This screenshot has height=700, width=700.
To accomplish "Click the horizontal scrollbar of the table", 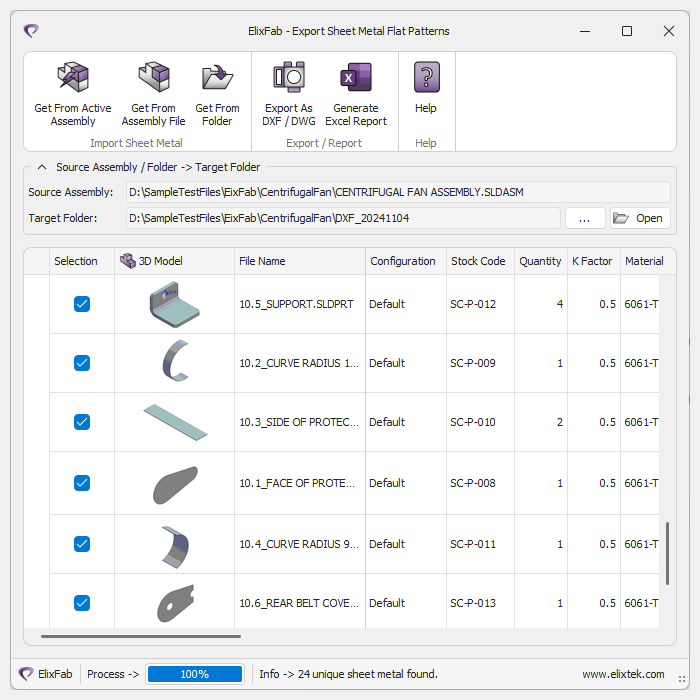I will 141,636.
